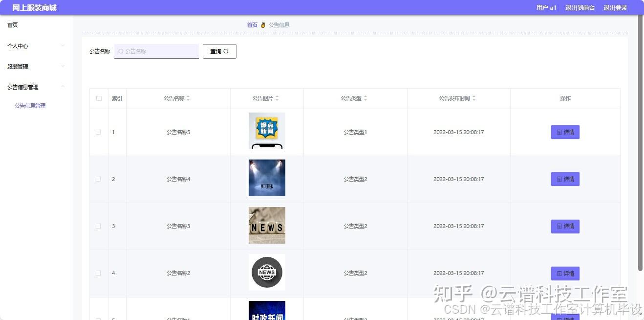Sort 公告类型 column using its arrows
Screen dimensions: 644x320
point(365,98)
